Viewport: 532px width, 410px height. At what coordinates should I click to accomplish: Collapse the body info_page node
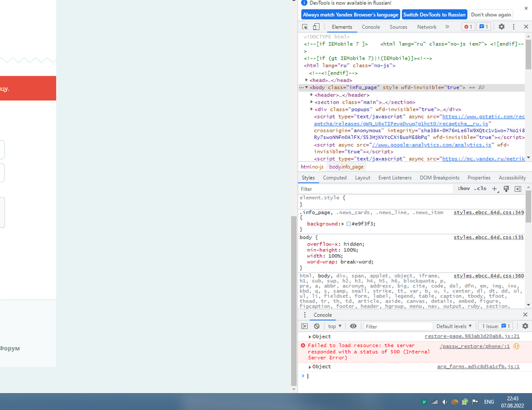(x=306, y=88)
